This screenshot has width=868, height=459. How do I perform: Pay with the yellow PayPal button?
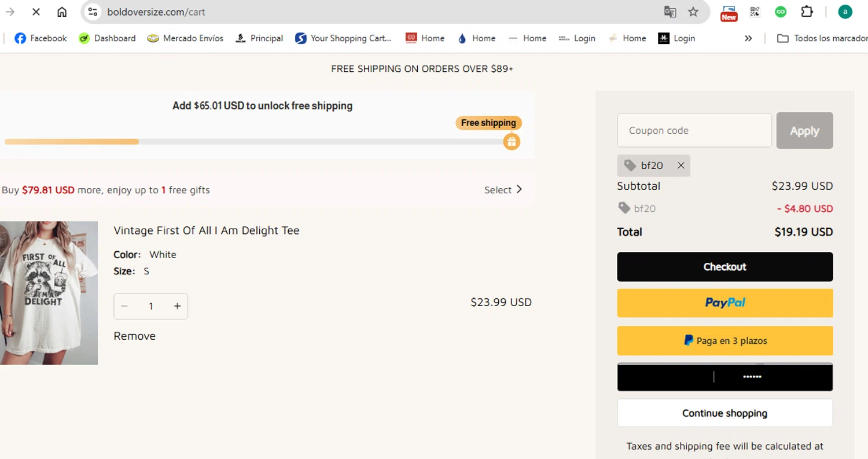point(725,303)
